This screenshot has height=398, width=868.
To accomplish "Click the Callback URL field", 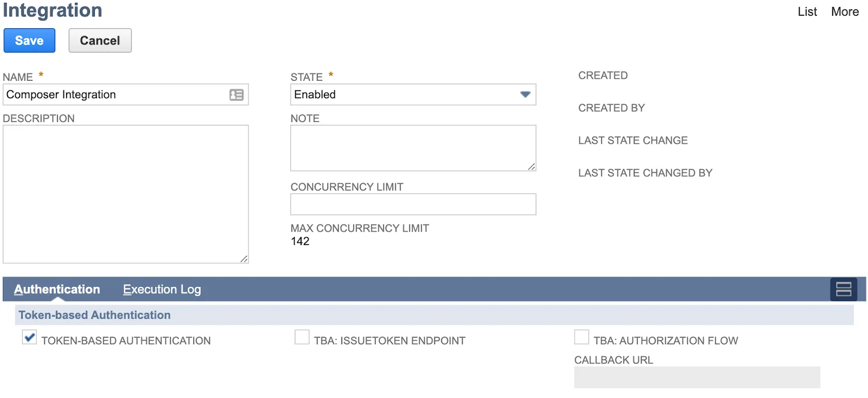I will (696, 377).
